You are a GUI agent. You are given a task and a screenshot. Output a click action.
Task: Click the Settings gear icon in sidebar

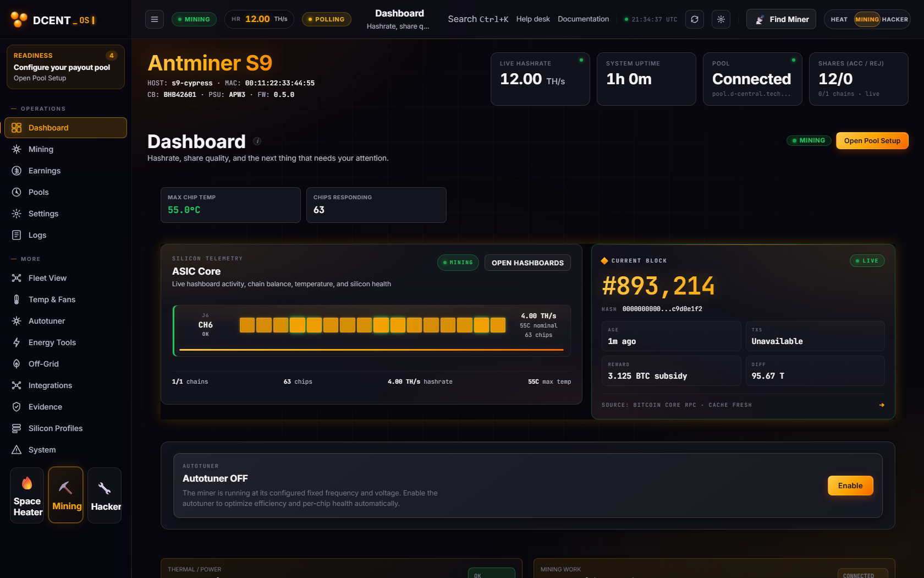[x=16, y=214]
